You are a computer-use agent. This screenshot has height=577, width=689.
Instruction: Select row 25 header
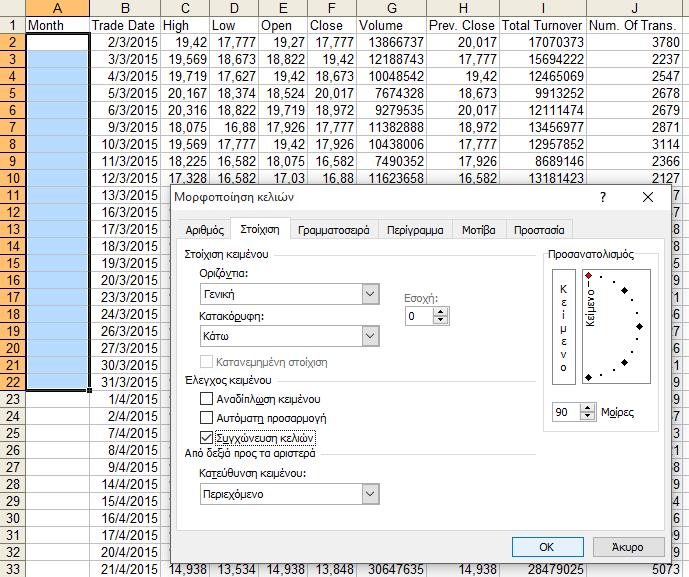click(12, 433)
